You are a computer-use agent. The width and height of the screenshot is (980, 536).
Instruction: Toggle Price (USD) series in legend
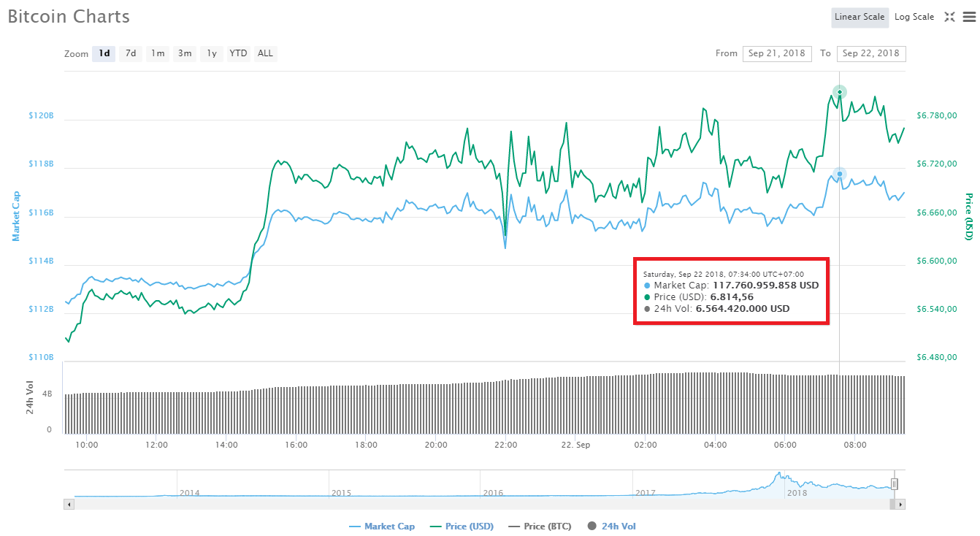click(462, 526)
